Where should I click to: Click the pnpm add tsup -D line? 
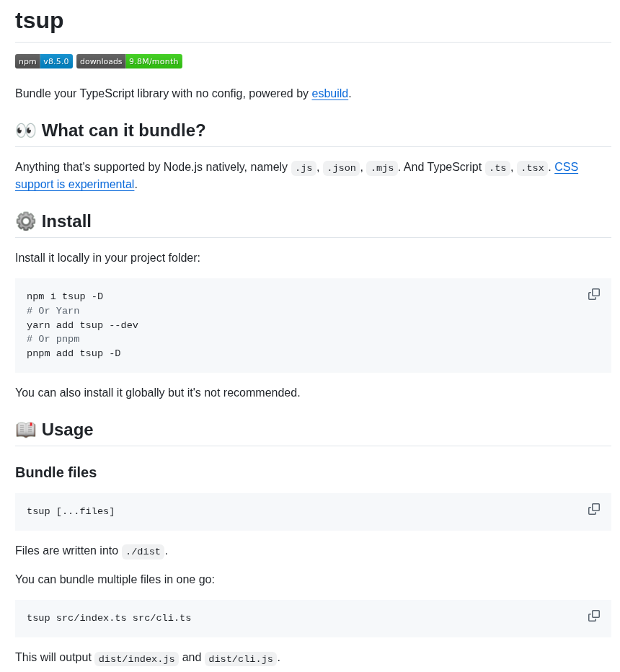tap(74, 353)
